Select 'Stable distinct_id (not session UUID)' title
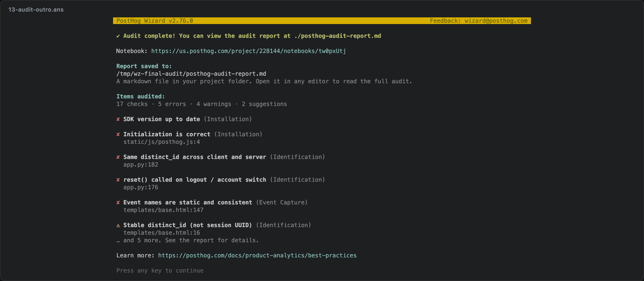644x281 pixels. pos(188,225)
